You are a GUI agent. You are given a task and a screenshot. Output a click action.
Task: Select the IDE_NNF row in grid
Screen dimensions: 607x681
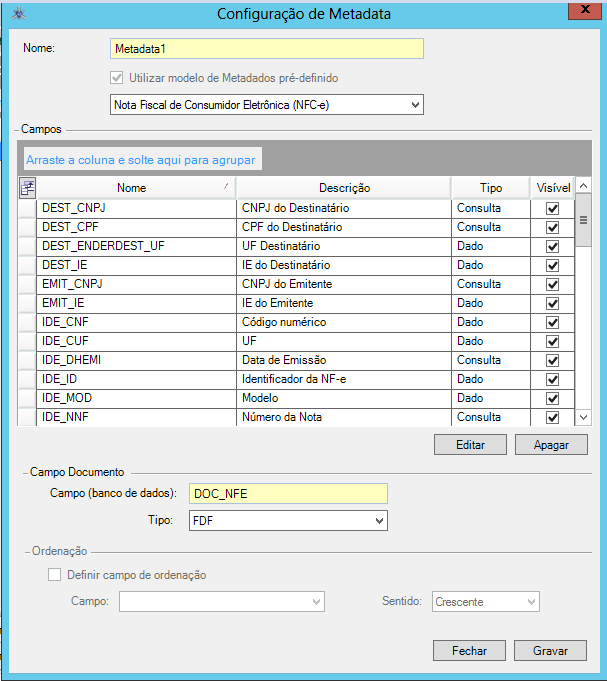pos(136,417)
